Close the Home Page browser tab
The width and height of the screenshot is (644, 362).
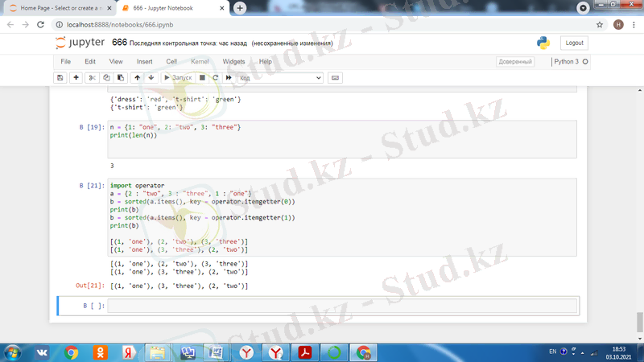coord(109,8)
